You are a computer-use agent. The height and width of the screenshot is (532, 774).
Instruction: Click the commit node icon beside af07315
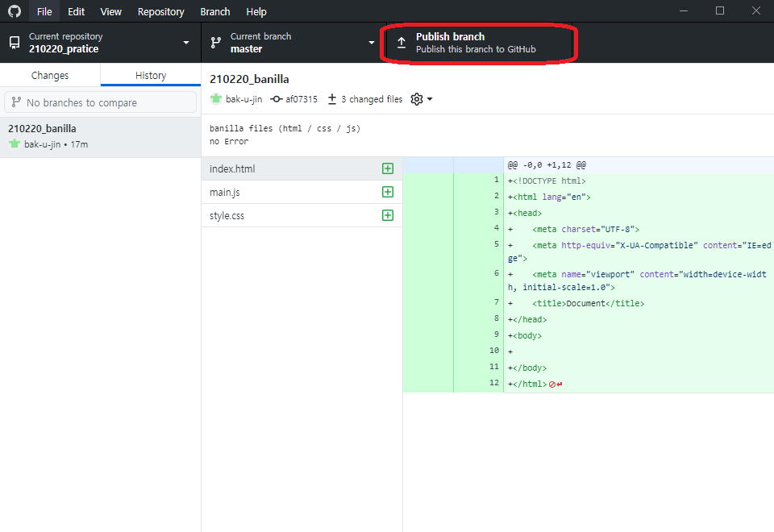276,99
